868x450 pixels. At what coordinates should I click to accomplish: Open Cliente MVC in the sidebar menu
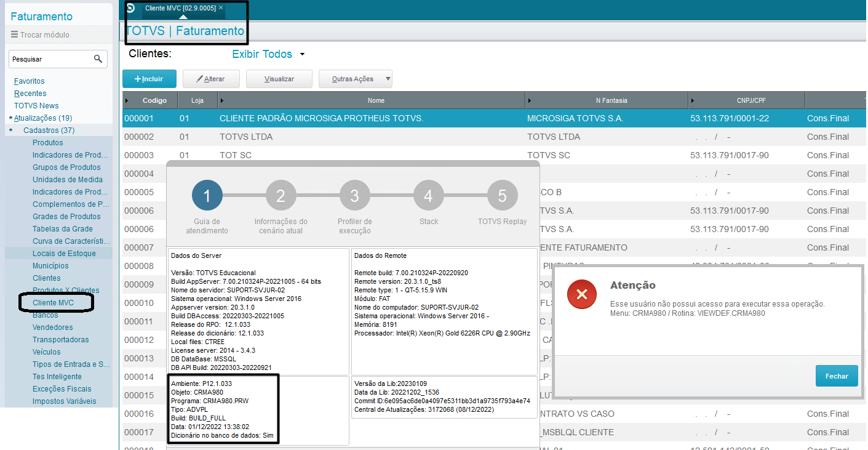coord(53,303)
